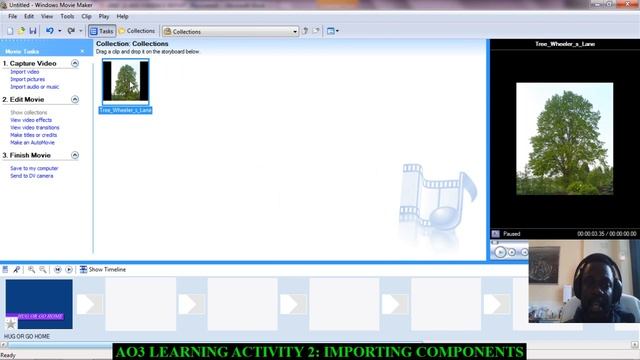Toggle the Tasks pane button

tap(102, 31)
